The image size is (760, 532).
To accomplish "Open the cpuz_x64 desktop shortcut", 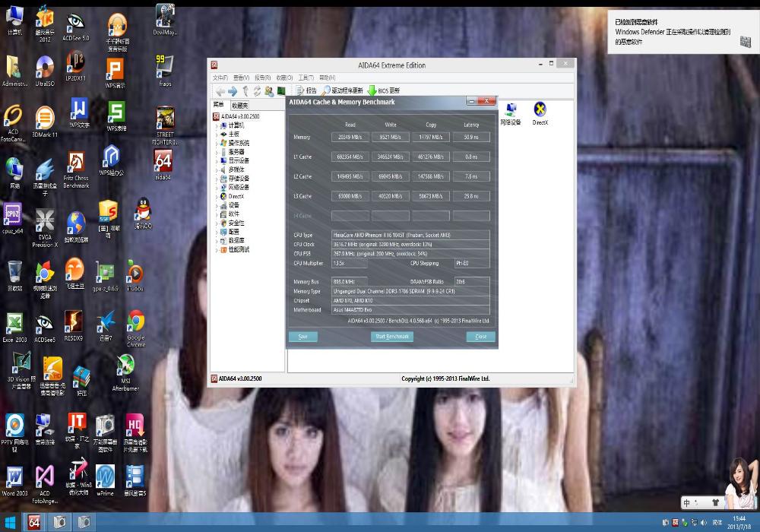I will [13, 219].
